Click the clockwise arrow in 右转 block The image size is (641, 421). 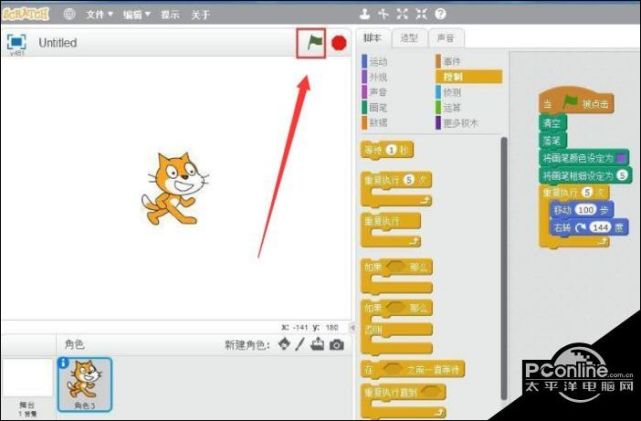pos(580,228)
